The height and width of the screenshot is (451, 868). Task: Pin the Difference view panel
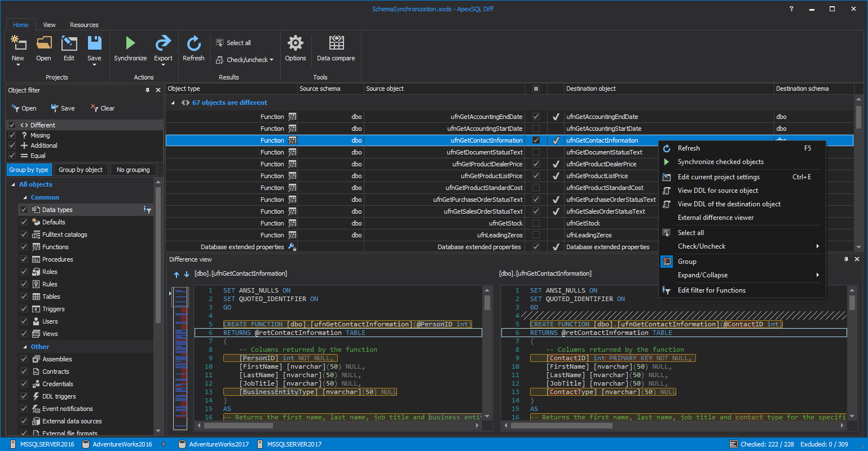pyautogui.click(x=846, y=259)
